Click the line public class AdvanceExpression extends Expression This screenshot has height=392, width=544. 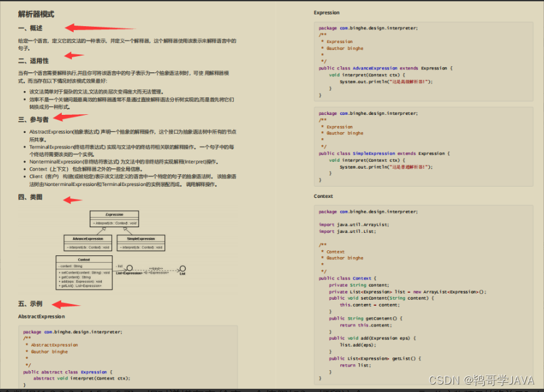(385, 68)
